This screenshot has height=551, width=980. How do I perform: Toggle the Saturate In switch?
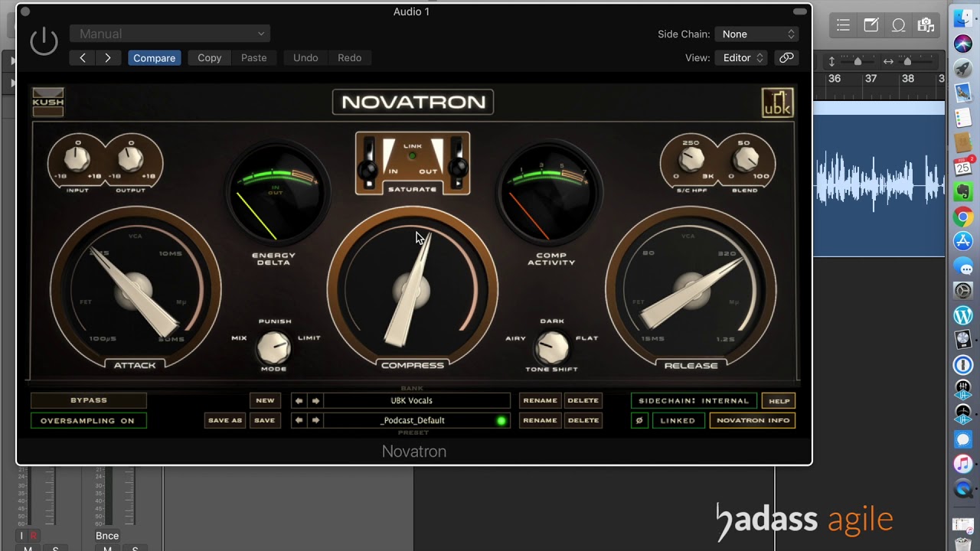369,162
